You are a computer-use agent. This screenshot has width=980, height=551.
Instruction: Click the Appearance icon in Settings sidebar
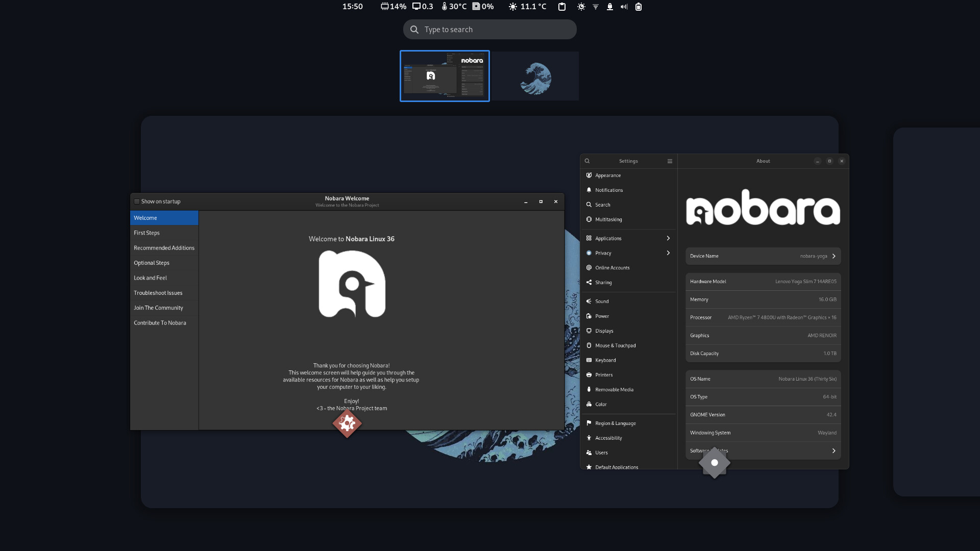(x=589, y=175)
